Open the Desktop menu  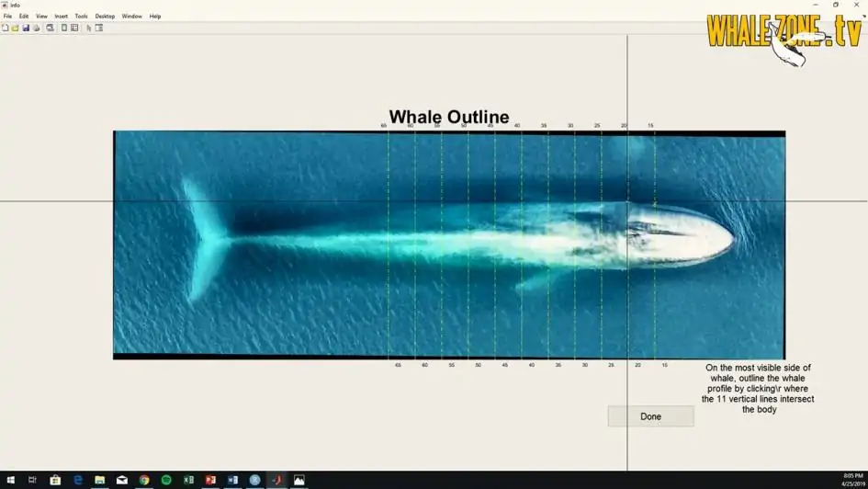[105, 16]
